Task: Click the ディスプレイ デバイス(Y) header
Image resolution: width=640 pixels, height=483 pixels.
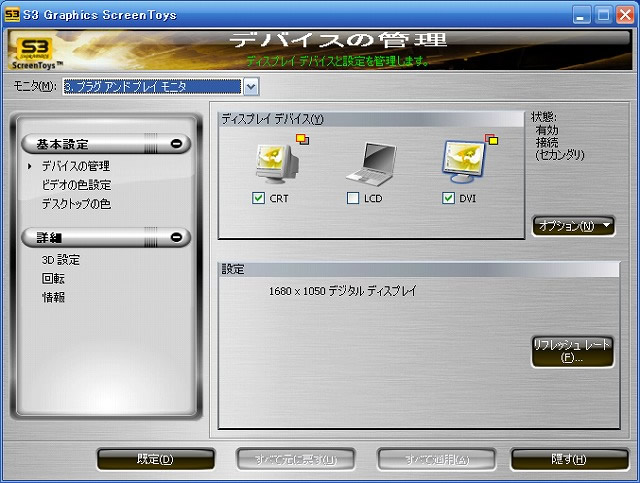Action: coord(371,119)
